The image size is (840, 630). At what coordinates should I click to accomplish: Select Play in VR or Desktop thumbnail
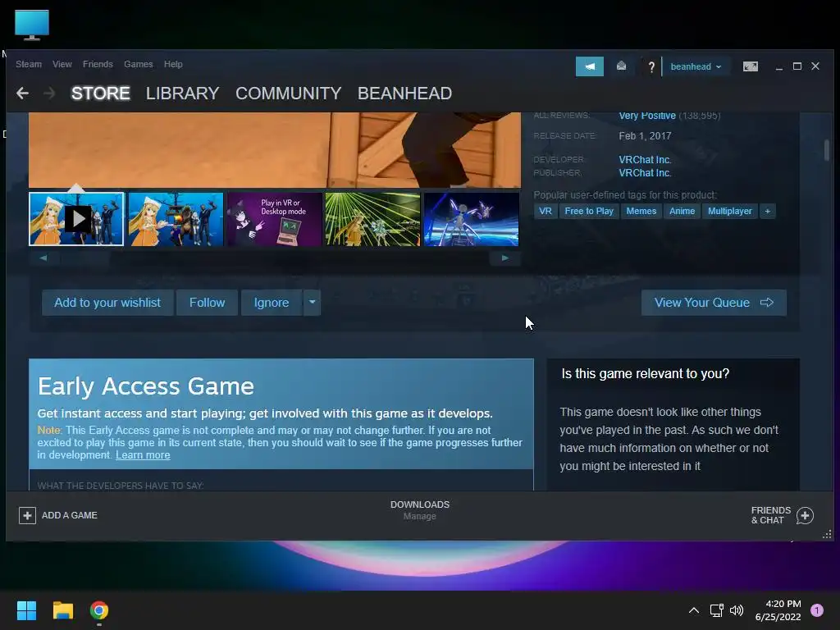click(274, 219)
